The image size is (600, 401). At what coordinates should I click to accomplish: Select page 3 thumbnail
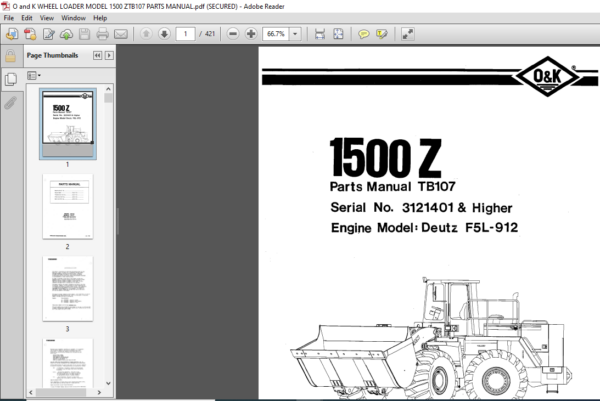(x=68, y=289)
